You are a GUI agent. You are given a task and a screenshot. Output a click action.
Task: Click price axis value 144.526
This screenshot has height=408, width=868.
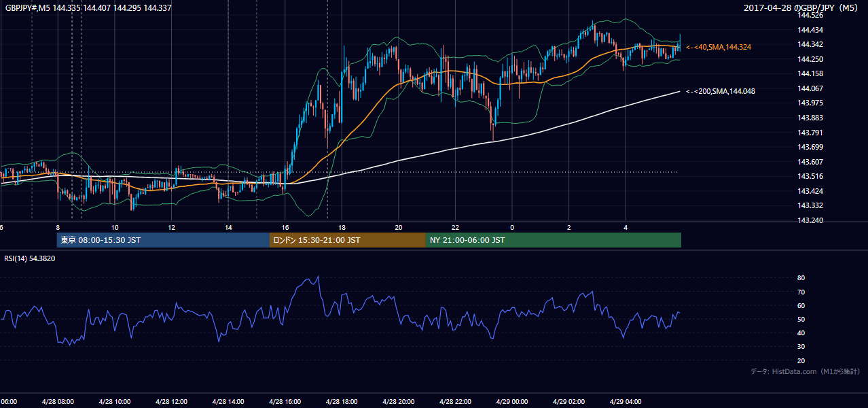pos(811,15)
